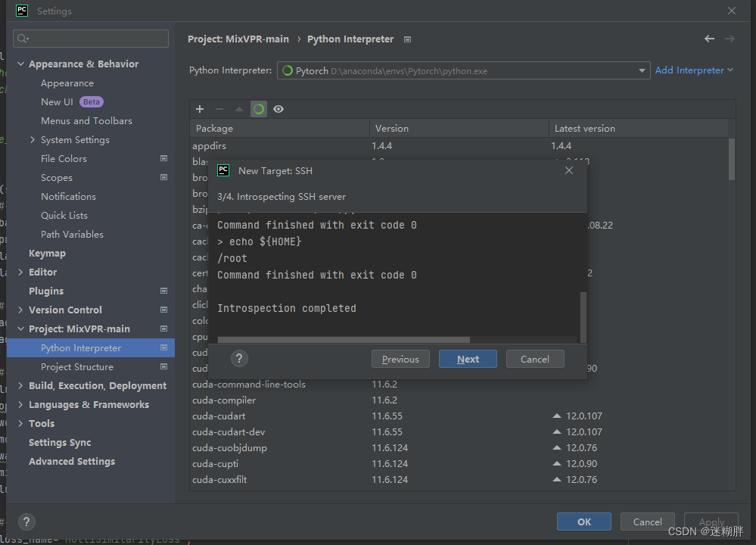Viewport: 756px width, 545px height.
Task: Open Advanced Settings page
Action: pyautogui.click(x=71, y=461)
